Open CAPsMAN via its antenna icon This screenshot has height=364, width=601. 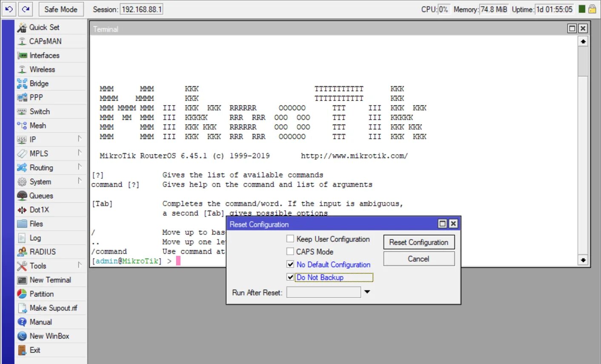coord(22,42)
